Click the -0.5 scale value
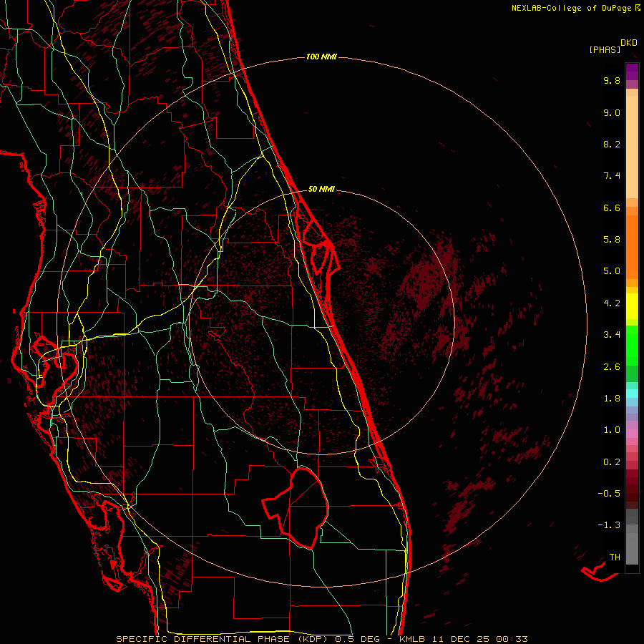This screenshot has width=644, height=644. [x=609, y=494]
